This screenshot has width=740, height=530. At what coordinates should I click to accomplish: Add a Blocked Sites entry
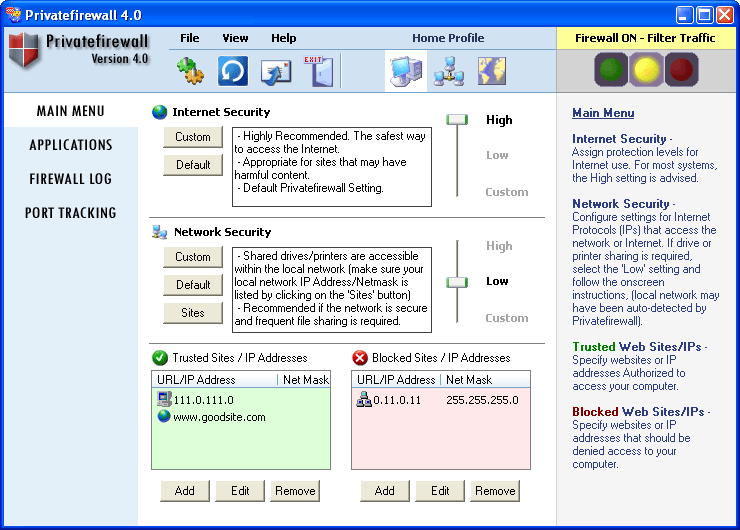[385, 491]
